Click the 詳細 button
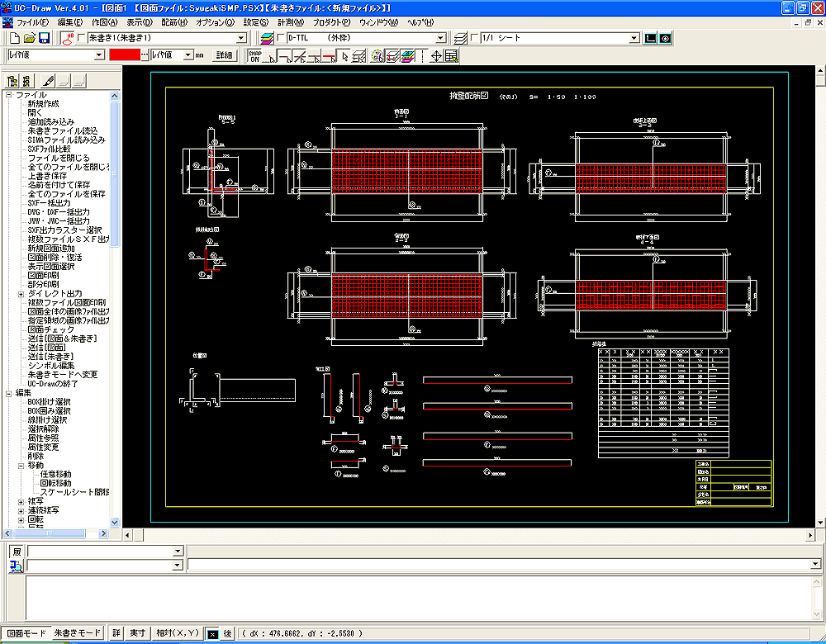This screenshot has width=826, height=644. (225, 54)
